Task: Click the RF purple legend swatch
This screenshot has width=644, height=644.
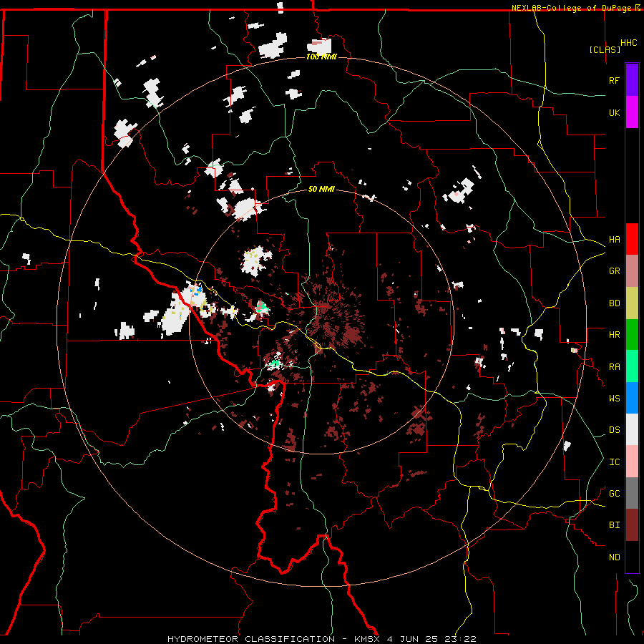Action: (x=632, y=80)
